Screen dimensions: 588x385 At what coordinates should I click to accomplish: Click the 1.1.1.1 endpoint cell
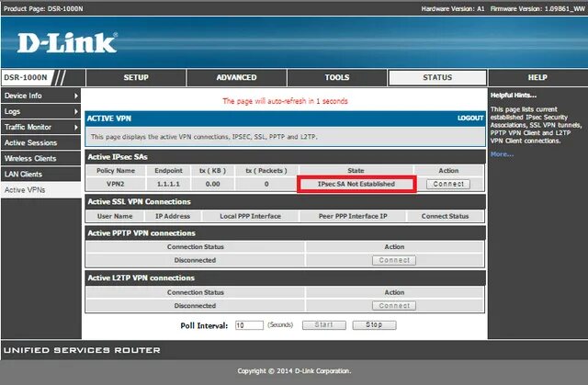coord(168,184)
